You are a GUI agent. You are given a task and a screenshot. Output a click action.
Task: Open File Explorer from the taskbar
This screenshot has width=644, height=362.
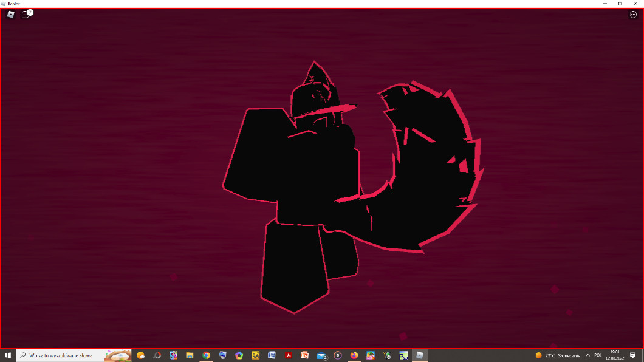[x=190, y=355]
